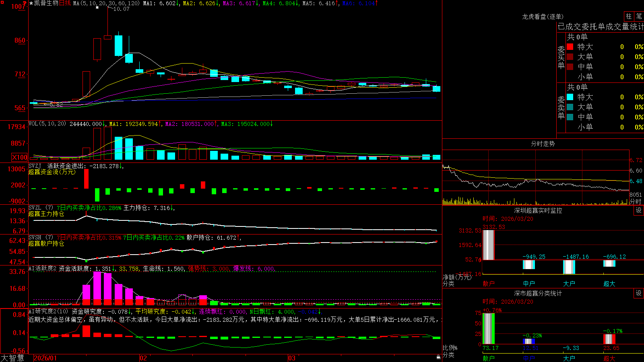Image resolution: width=644 pixels, height=362 pixels.
Task: Jump to the 03 month timeline marker
Action: pyautogui.click(x=292, y=358)
